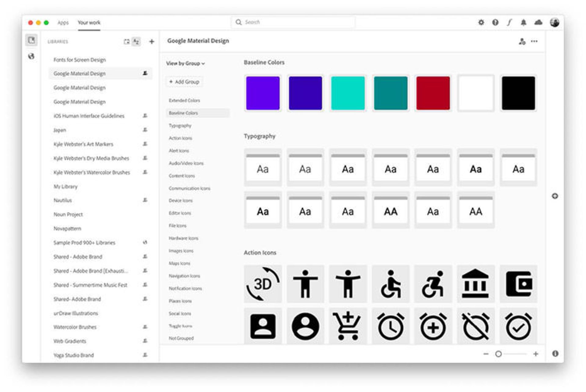Screen dimensions: 586x392
Task: Open the View by Group dropdown
Action: tap(185, 63)
